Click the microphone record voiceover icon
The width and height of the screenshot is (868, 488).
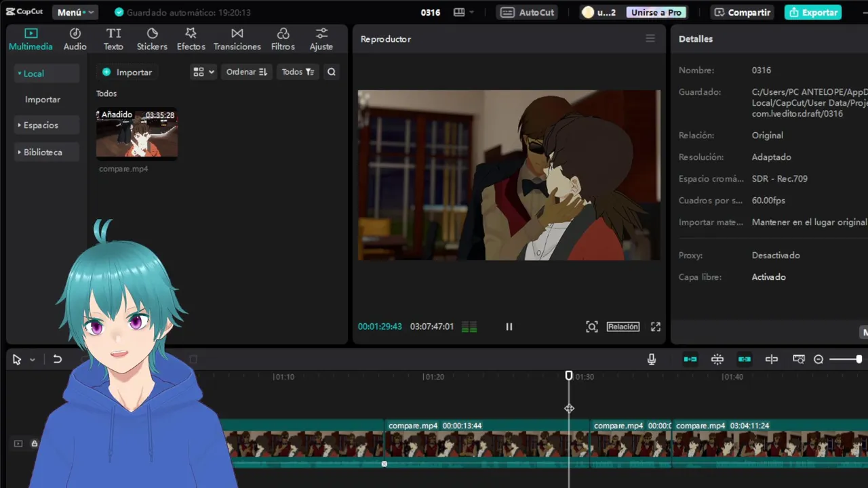click(x=652, y=359)
